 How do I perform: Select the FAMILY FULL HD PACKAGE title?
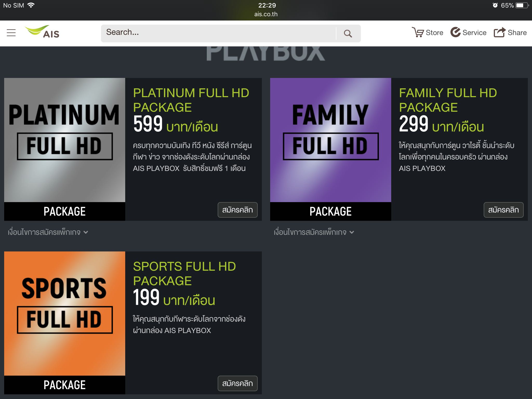tap(448, 100)
